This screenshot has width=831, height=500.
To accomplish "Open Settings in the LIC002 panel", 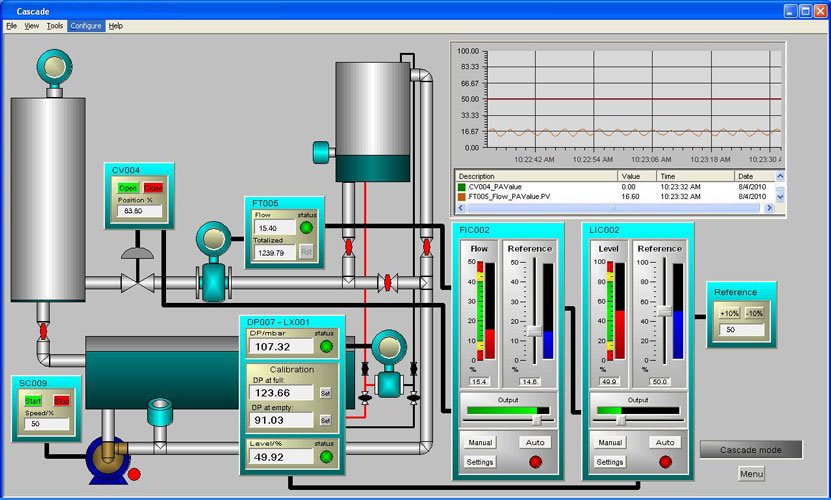I will click(x=609, y=462).
